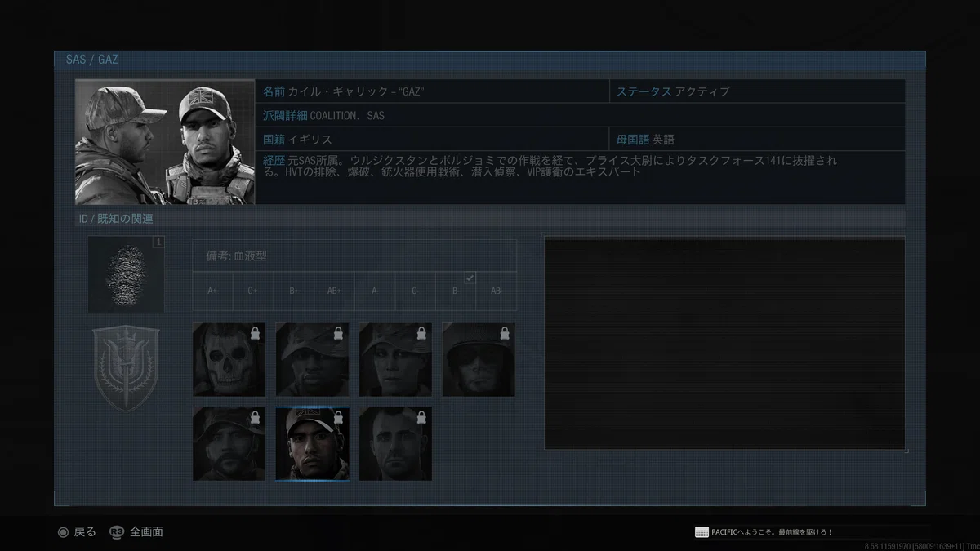Click the ステータス アクティブ field
Image resolution: width=980 pixels, height=551 pixels.
(x=757, y=91)
